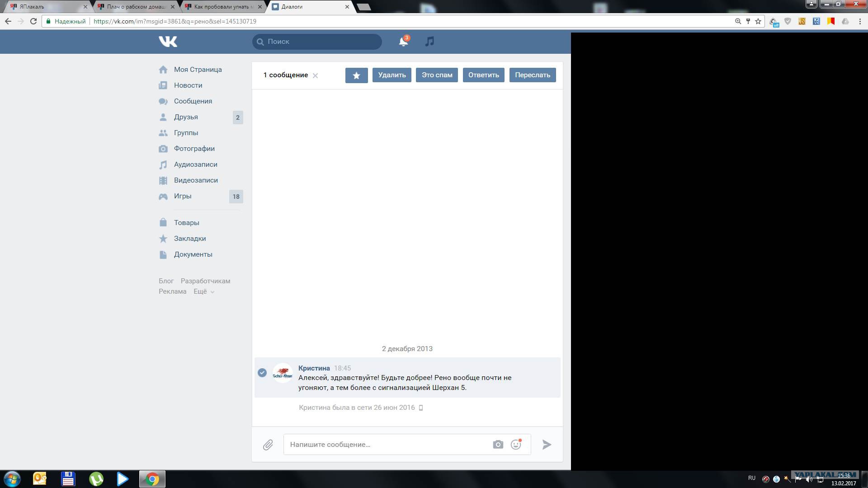Click the RU language indicator

(752, 478)
